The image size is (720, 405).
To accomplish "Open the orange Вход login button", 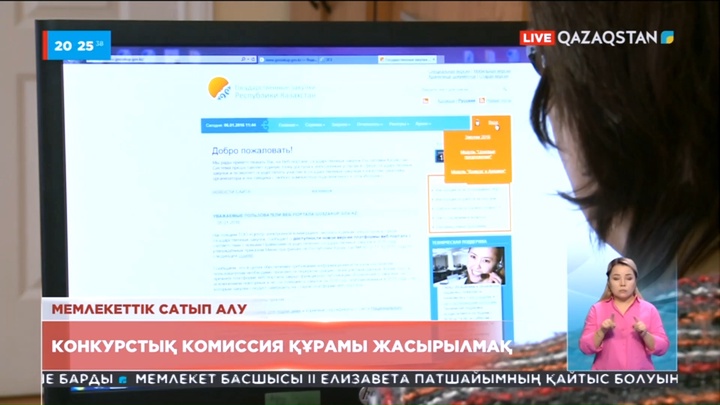I will [493, 123].
